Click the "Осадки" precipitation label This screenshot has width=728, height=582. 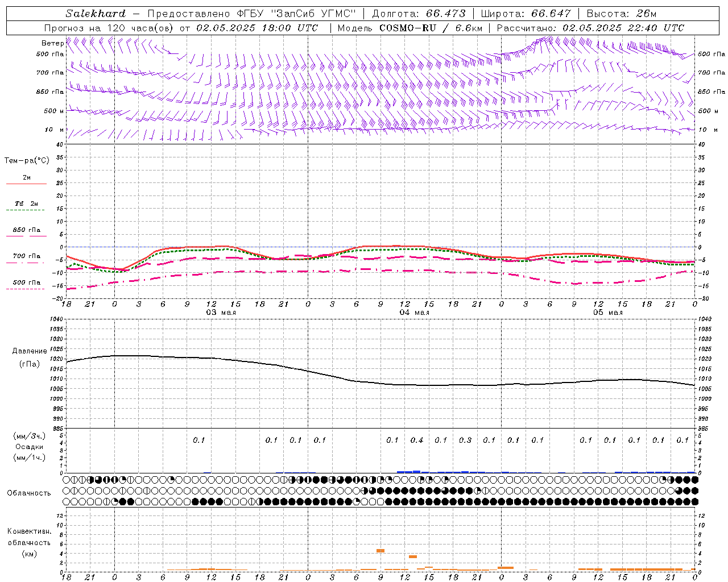30,447
